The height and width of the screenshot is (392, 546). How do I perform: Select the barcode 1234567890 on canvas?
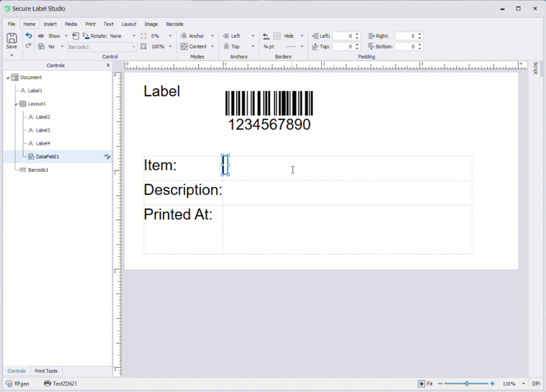point(269,111)
